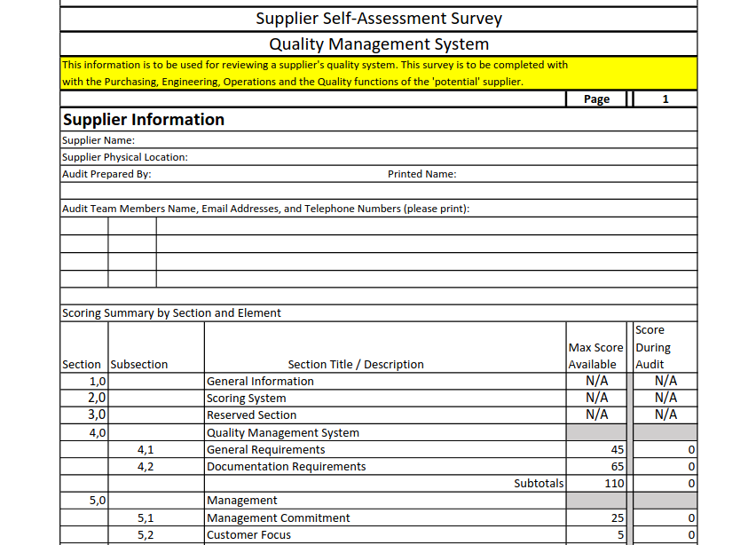
Task: Select the Scoring Summary by Section heading
Action: click(171, 312)
